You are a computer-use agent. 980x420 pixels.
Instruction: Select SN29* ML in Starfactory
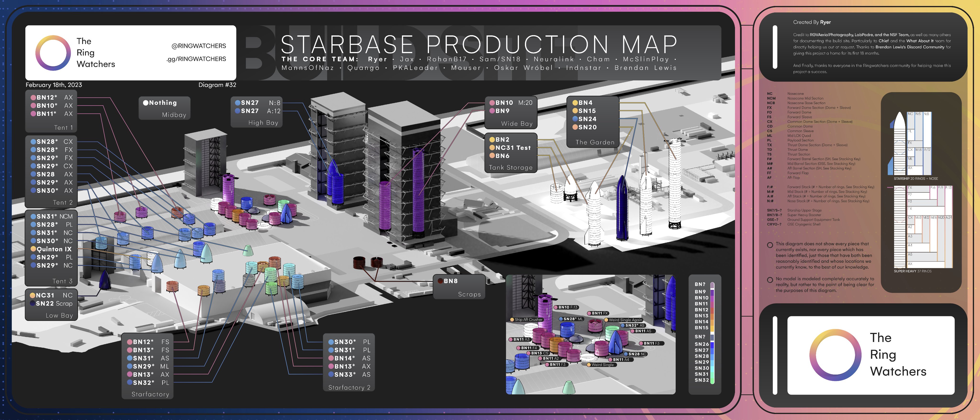coord(148,366)
